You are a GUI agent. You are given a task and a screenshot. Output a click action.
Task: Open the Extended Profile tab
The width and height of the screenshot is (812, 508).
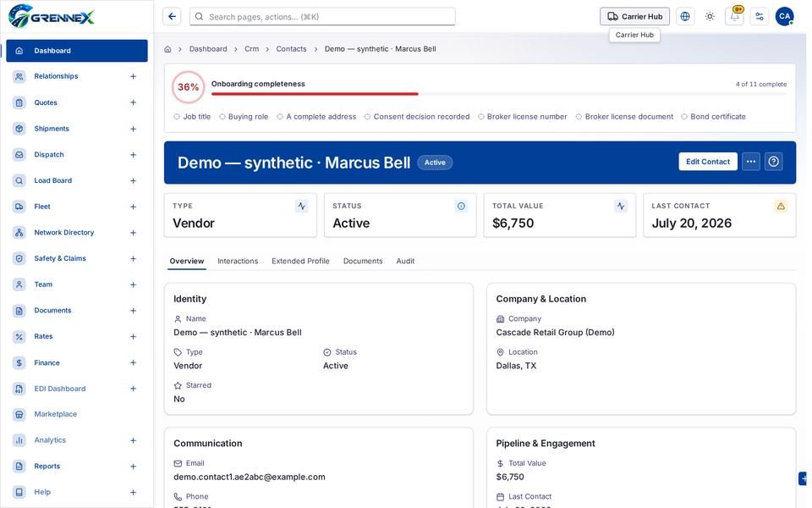(300, 262)
